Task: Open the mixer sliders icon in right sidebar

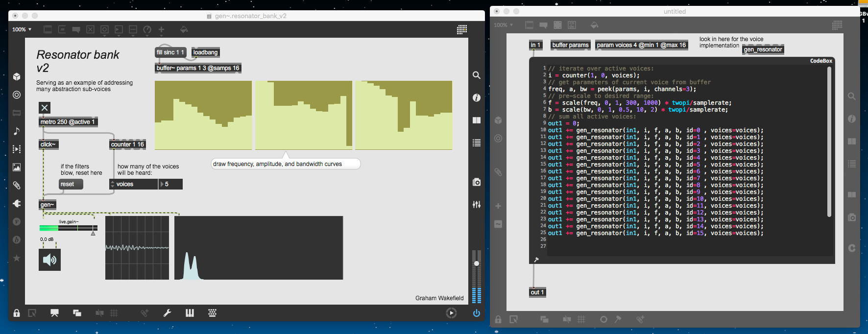Action: (476, 205)
